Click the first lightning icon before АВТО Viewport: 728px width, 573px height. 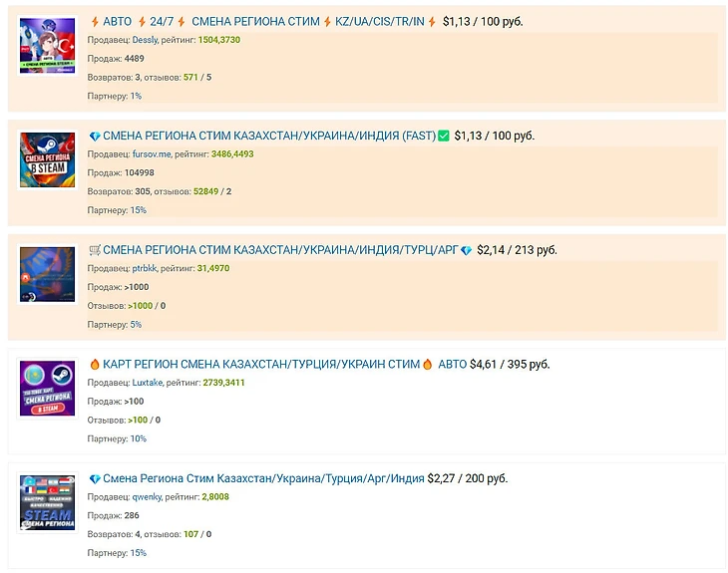point(95,21)
